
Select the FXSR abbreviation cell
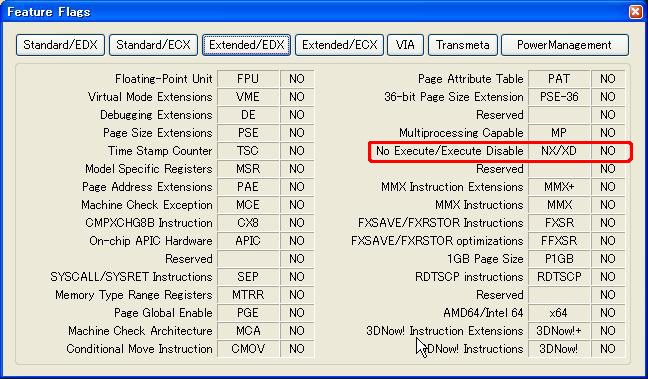coord(559,223)
